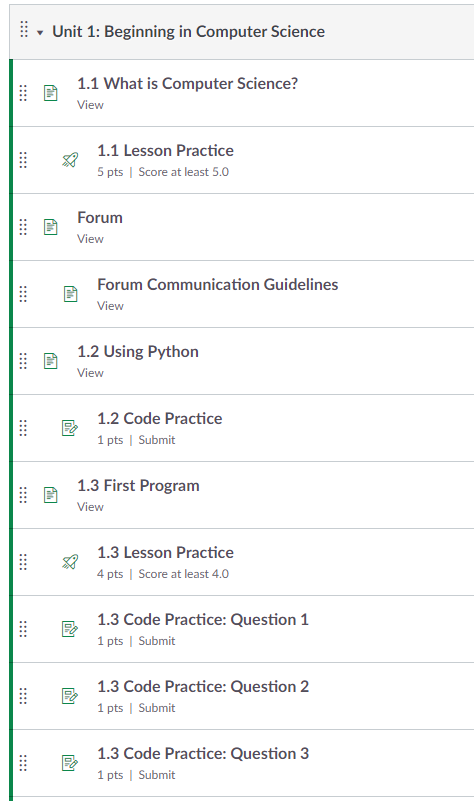Open 1.3 Code Practice: Question 1
Screen dimensions: 474x801
coord(203,620)
